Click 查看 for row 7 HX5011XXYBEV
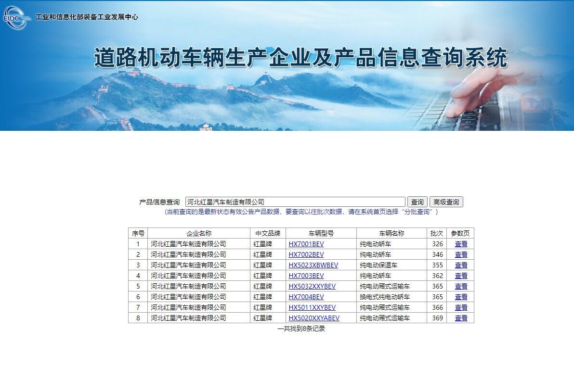The width and height of the screenshot is (574, 392). coord(461,307)
